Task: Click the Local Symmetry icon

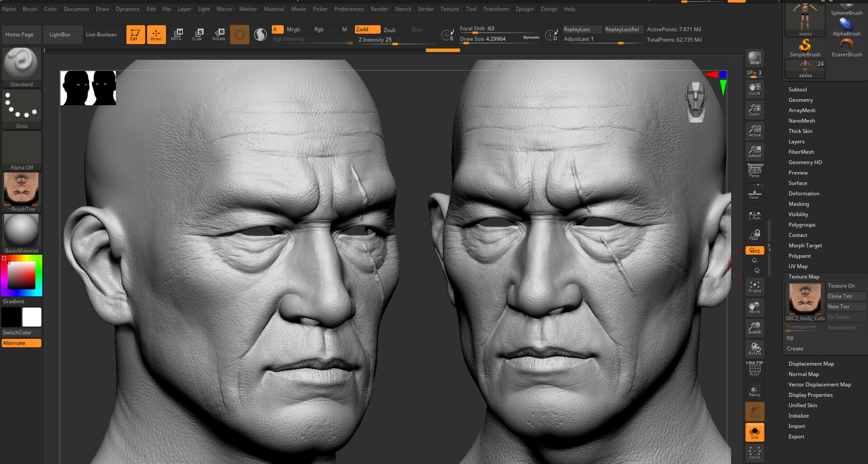Action: coord(754,214)
